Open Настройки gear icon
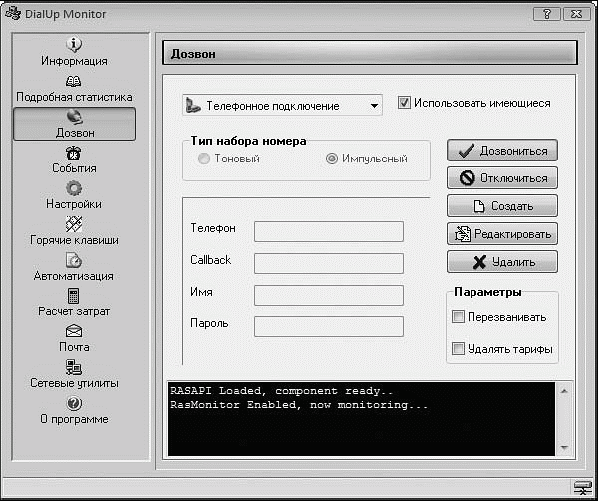Screen dimensions: 598x501 coord(74,188)
